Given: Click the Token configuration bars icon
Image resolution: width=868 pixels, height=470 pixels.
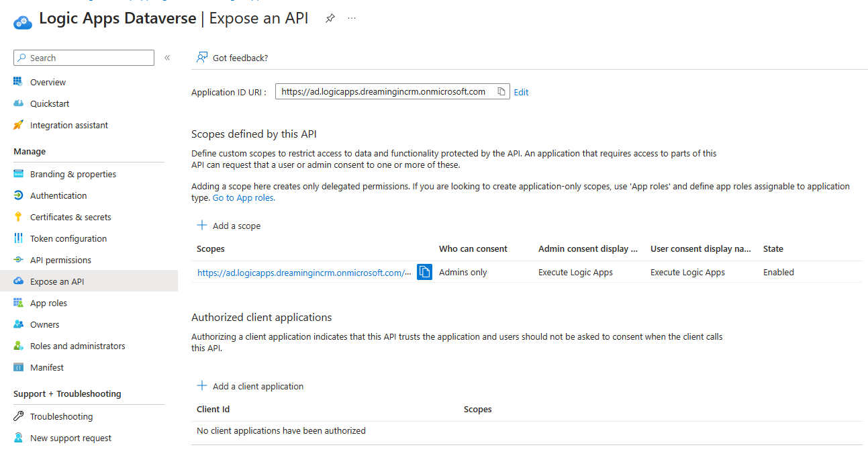Looking at the screenshot, I should point(18,238).
